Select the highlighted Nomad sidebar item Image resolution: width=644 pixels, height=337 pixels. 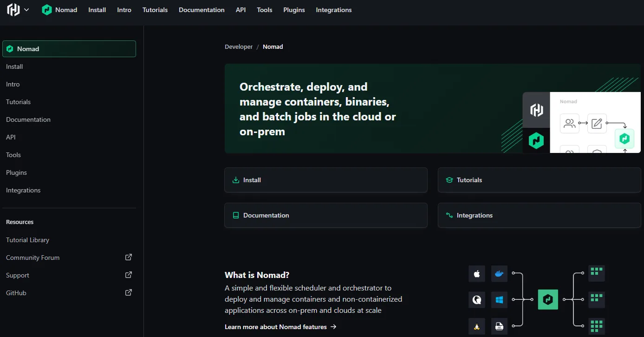(69, 49)
